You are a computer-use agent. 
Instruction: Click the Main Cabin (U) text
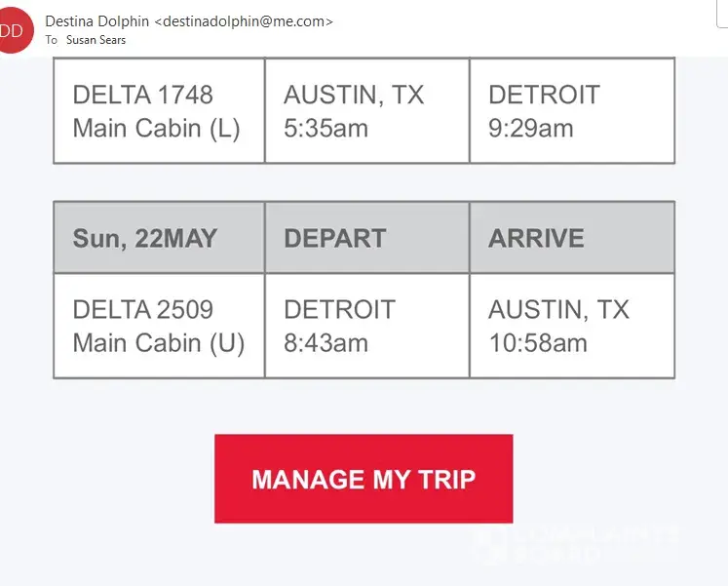tap(158, 343)
